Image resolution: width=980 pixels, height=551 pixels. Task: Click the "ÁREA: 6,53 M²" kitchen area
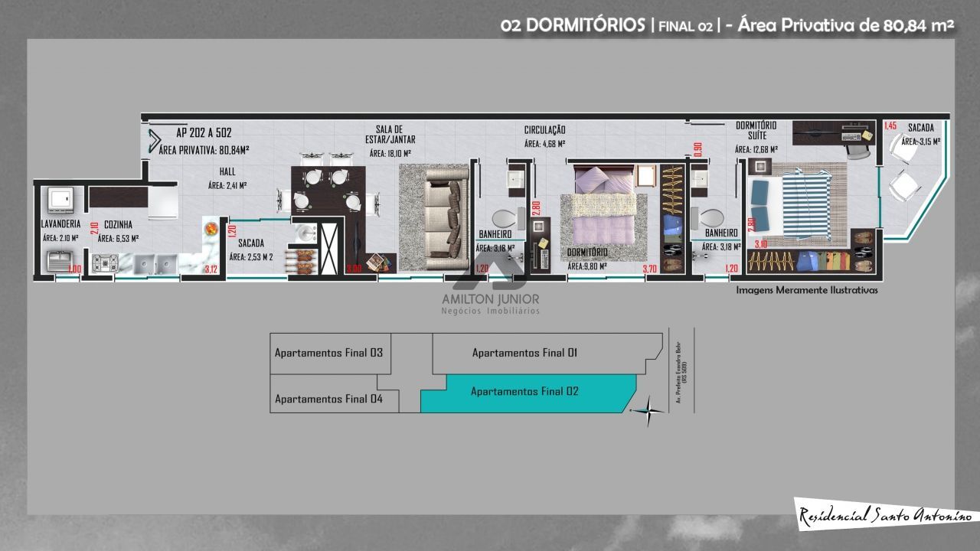[x=118, y=238]
